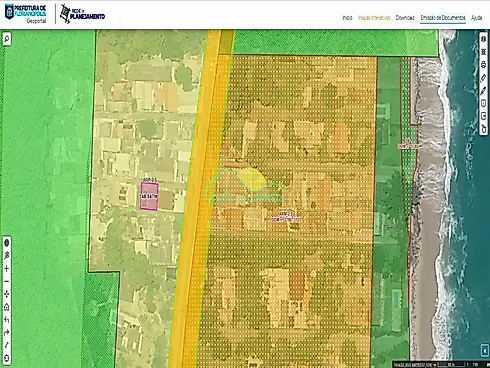This screenshot has height=368, width=490.
Task: Click the coordinates readout in status bar
Action: (x=413, y=365)
